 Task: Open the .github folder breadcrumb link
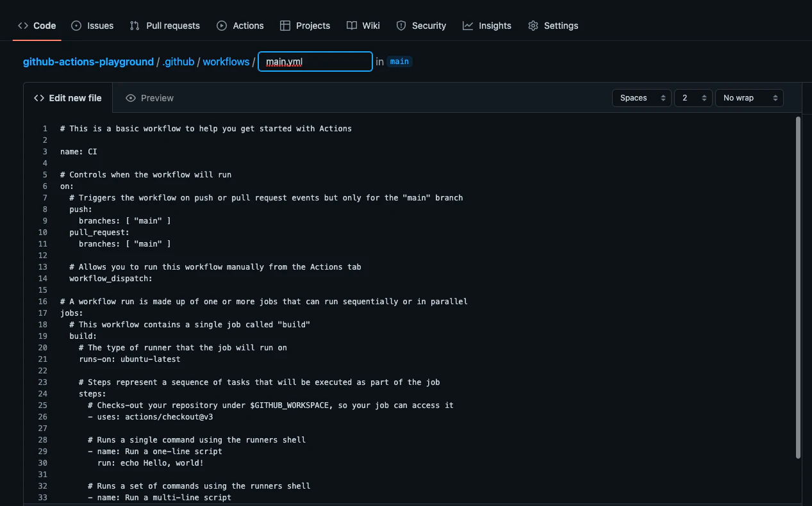click(x=178, y=62)
